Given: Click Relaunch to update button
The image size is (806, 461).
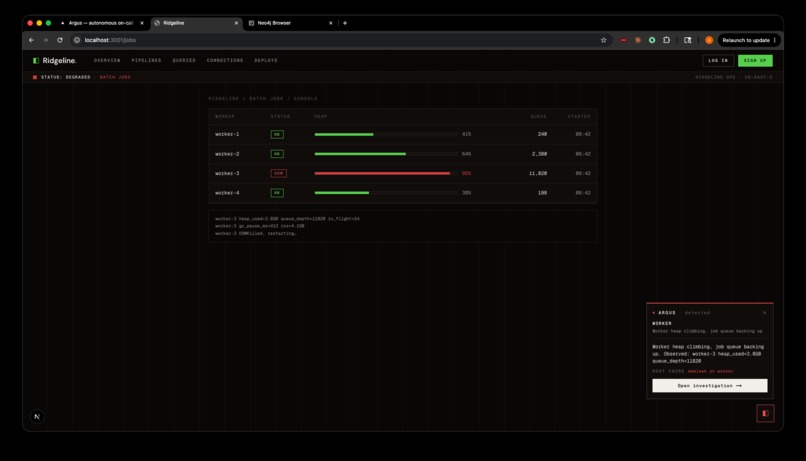Looking at the screenshot, I should tap(749, 40).
